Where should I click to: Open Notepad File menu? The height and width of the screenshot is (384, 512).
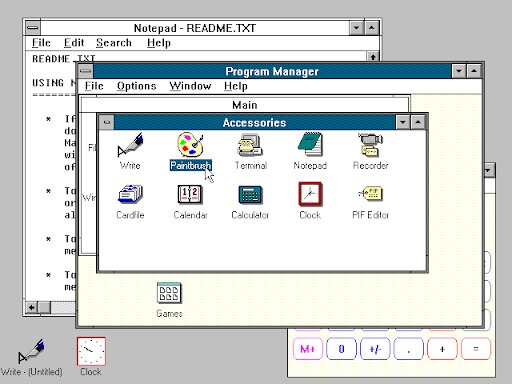[41, 43]
